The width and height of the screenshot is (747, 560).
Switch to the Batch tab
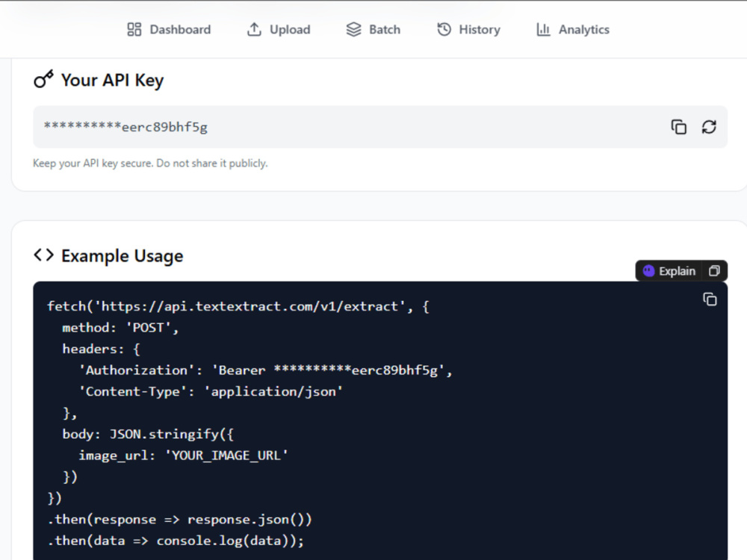tap(373, 30)
